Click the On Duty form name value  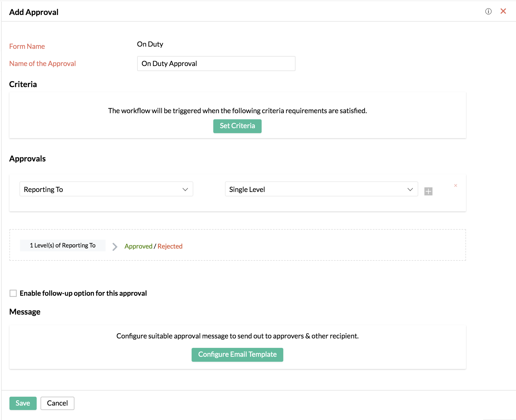click(x=150, y=44)
